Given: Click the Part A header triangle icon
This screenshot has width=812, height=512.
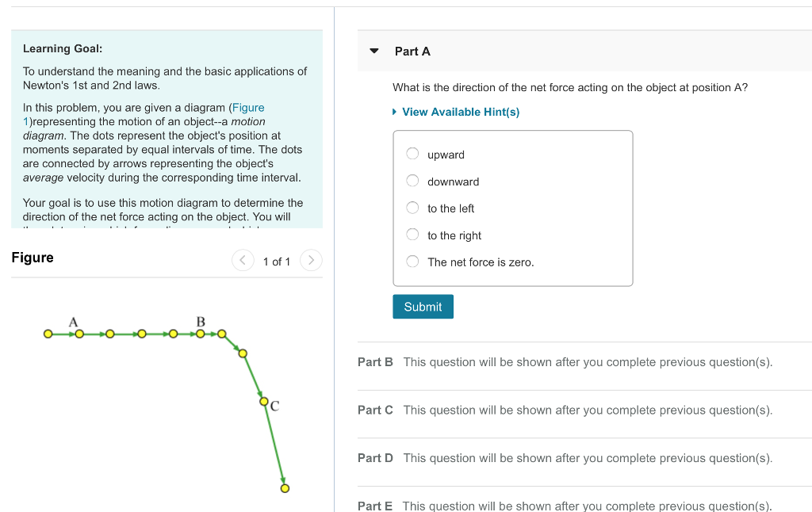Looking at the screenshot, I should 373,50.
